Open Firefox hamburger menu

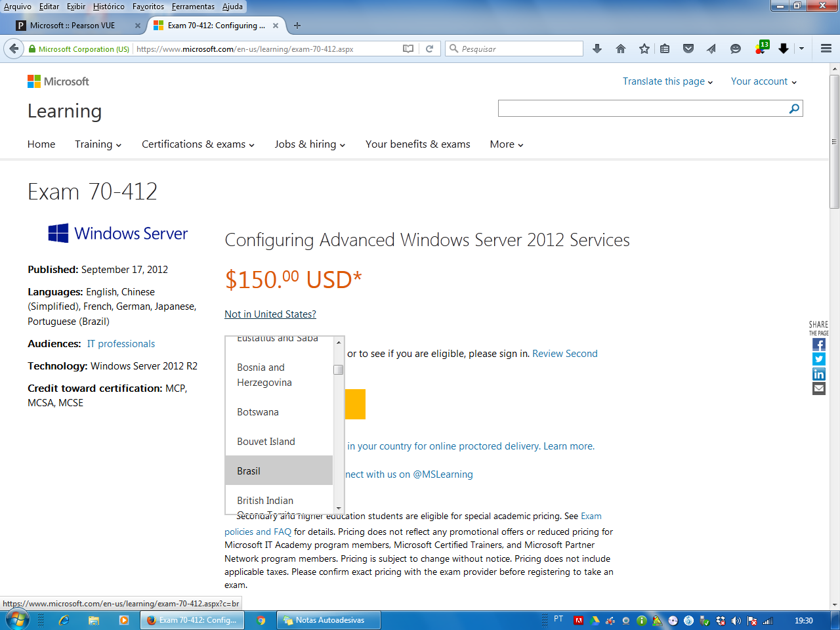826,49
